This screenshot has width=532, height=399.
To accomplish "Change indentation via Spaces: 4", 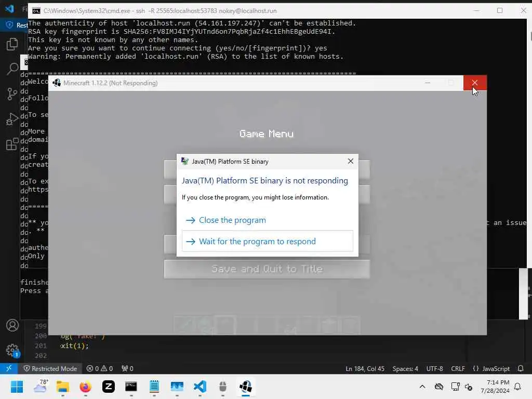I will point(405,368).
